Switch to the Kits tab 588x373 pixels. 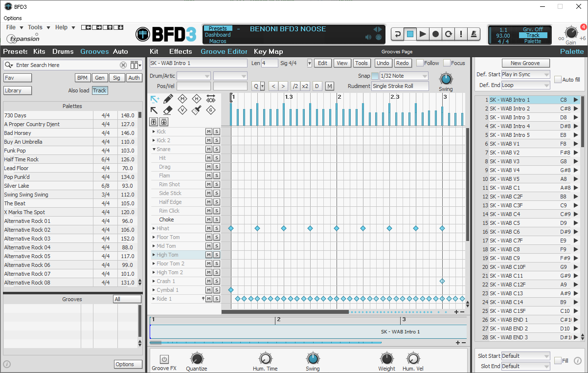pos(39,51)
